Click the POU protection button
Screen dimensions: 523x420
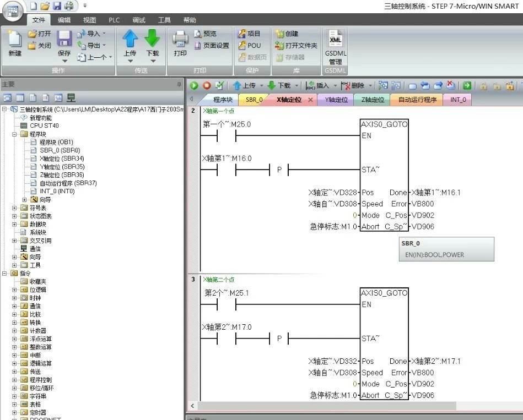coord(250,45)
